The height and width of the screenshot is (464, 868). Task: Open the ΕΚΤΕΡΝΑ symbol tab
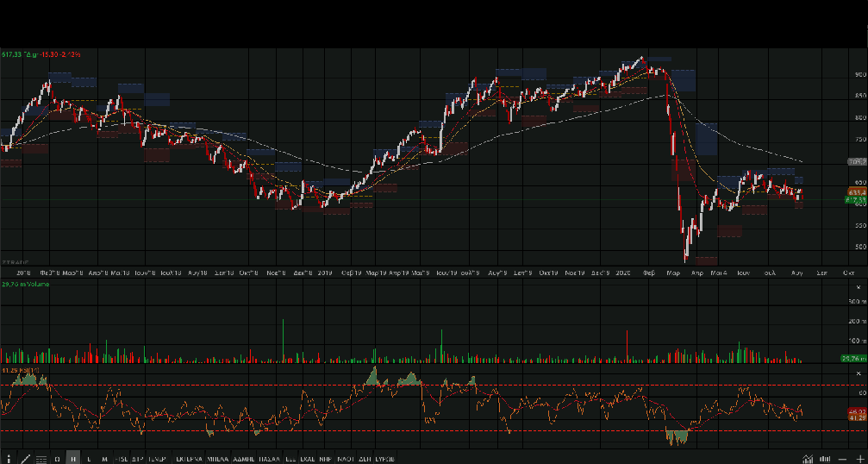[x=189, y=459]
